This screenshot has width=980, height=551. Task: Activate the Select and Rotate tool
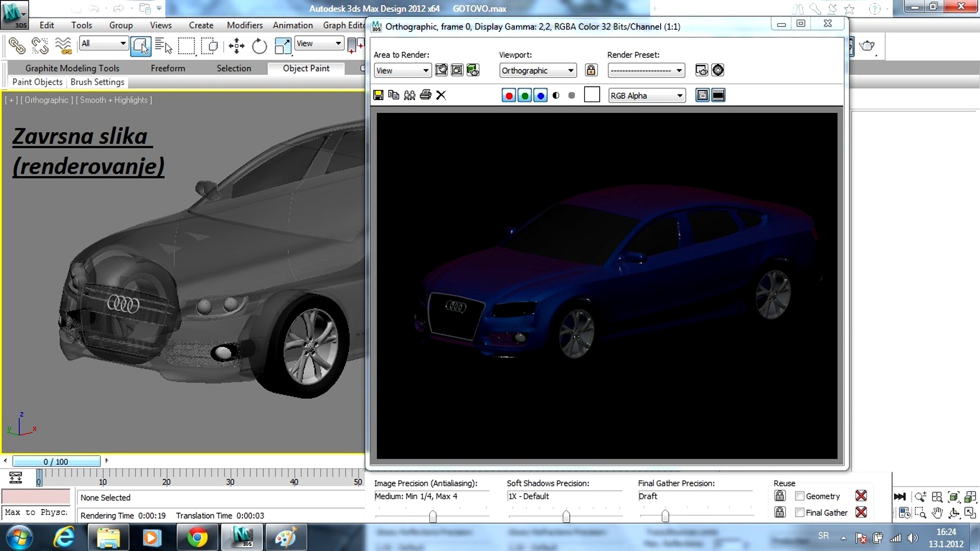(x=259, y=46)
